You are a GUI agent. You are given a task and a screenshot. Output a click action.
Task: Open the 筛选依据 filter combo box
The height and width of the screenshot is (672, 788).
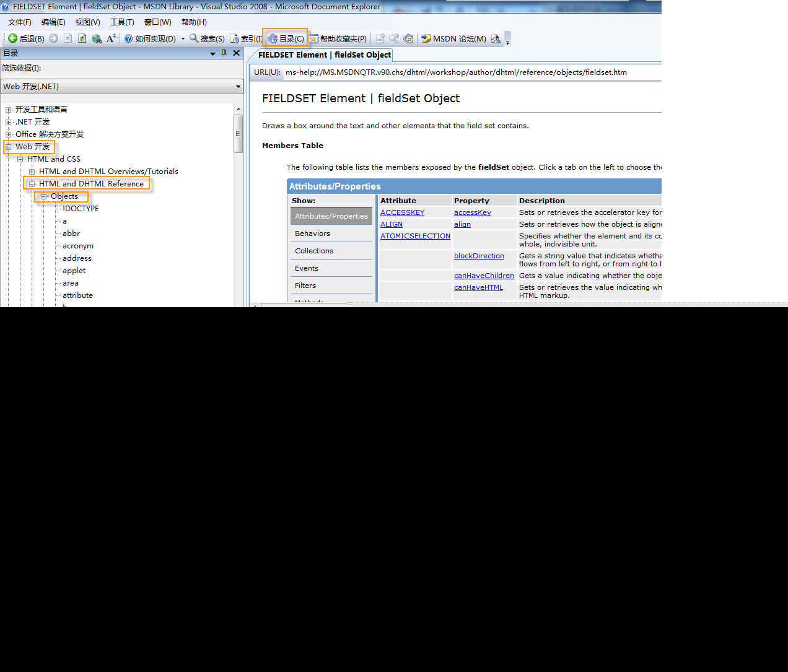(122, 87)
